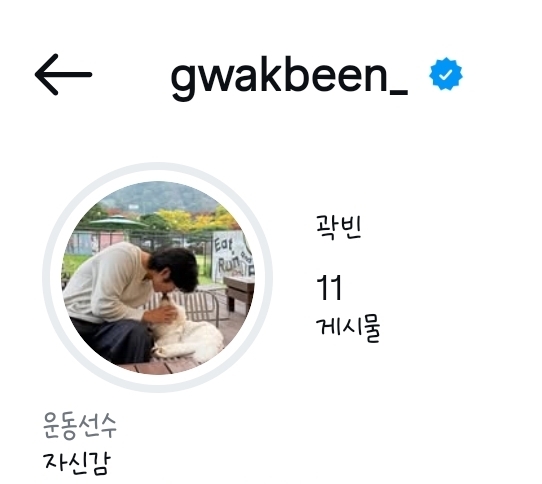The width and height of the screenshot is (542, 484).
Task: Click the 자신감 bio text
Action: [77, 463]
